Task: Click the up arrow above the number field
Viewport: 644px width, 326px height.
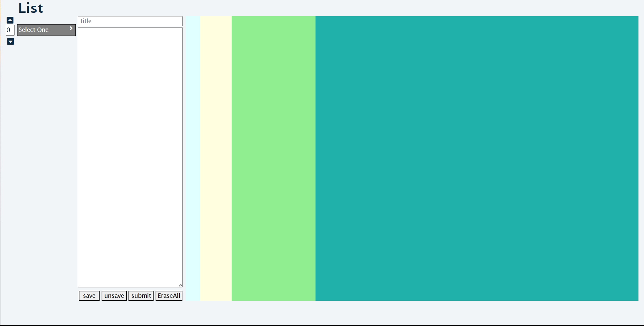Action: (x=10, y=20)
